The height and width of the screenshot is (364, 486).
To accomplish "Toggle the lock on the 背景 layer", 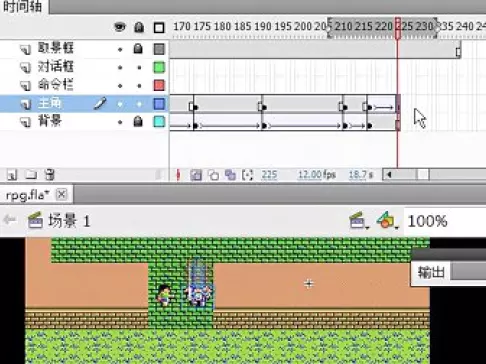I will 138,122.
